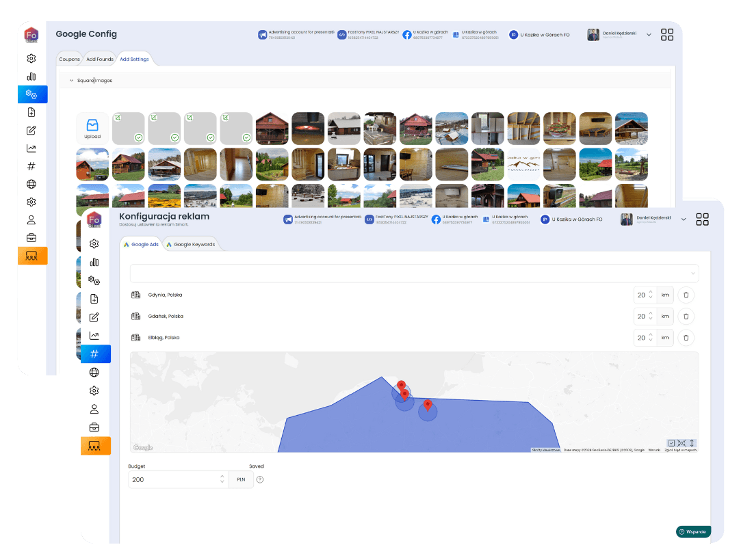Open bar chart stats icon in Google Config sidebar
The width and height of the screenshot is (739, 560).
tap(31, 77)
